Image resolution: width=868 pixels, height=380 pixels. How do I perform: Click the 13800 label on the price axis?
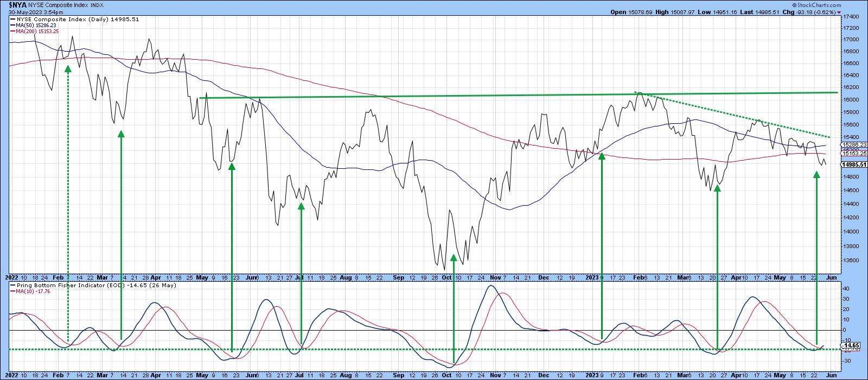click(x=850, y=246)
